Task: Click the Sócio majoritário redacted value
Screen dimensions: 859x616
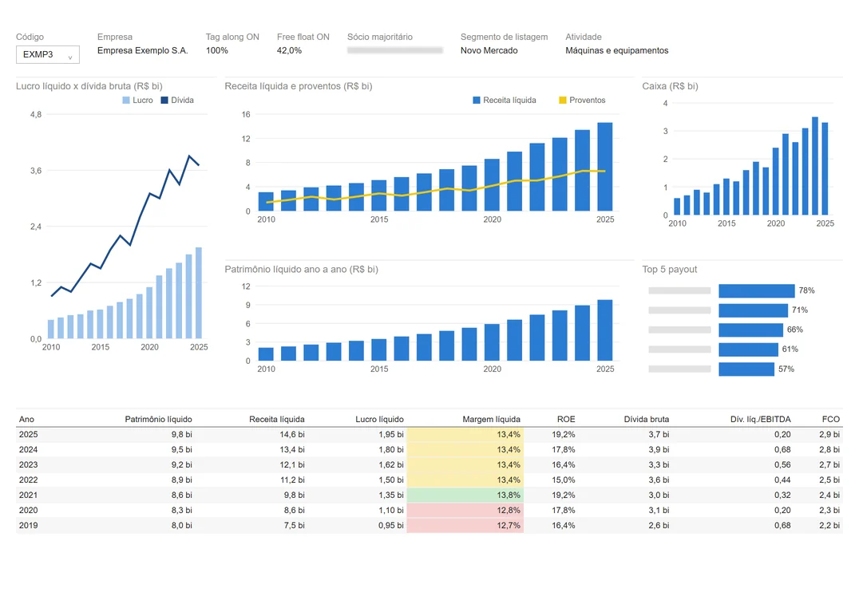Action: (394, 50)
